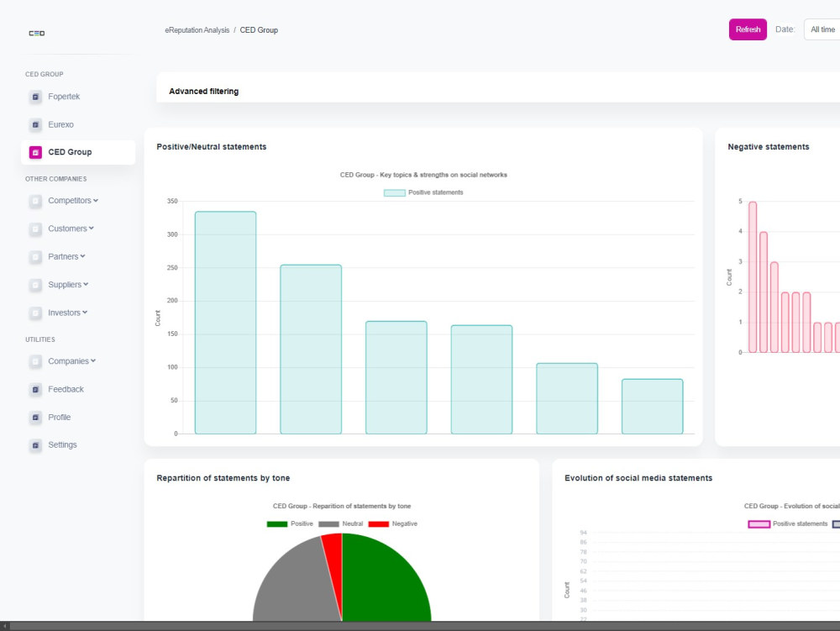Click the Eurexo sidebar icon

coord(35,125)
